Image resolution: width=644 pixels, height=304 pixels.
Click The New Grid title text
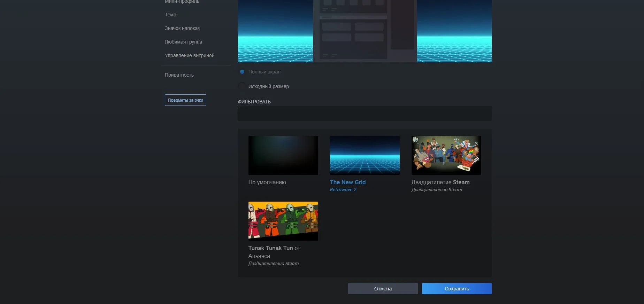coord(347,182)
